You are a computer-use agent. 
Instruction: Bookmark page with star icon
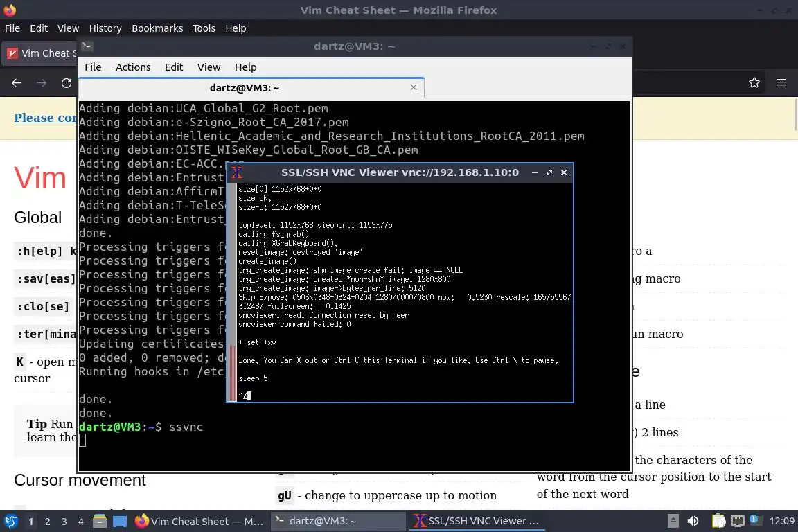point(754,82)
